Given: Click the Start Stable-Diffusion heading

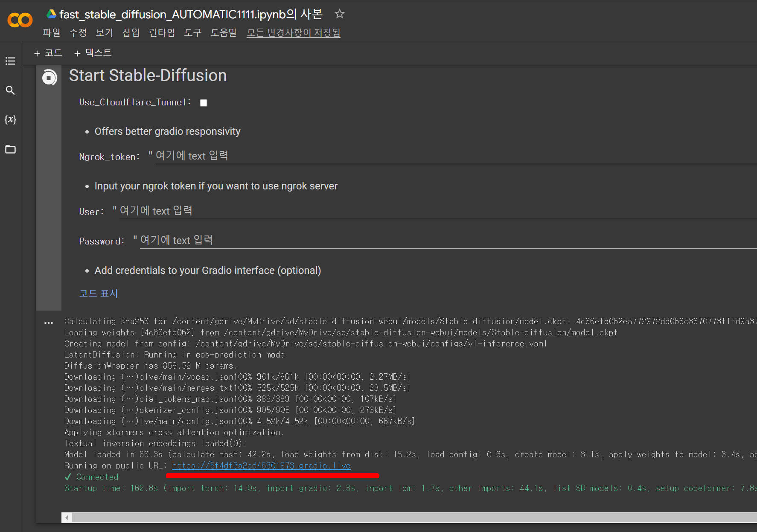Looking at the screenshot, I should click(x=148, y=76).
